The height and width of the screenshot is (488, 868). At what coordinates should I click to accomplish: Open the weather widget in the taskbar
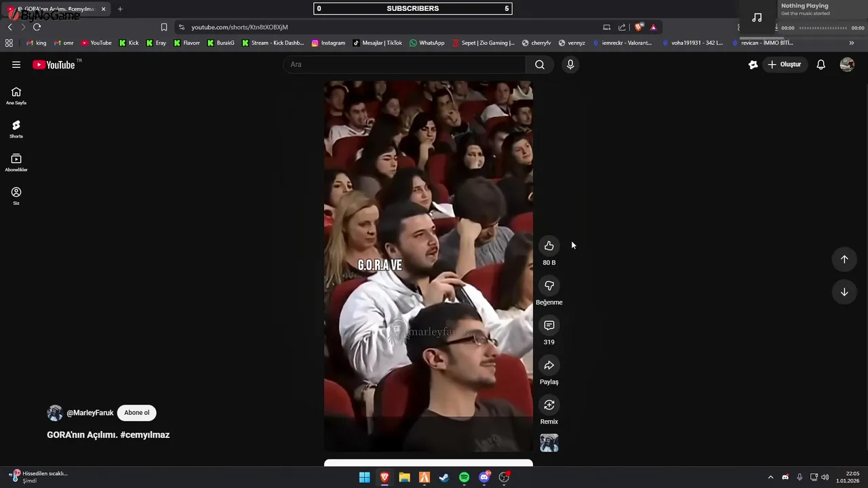38,477
